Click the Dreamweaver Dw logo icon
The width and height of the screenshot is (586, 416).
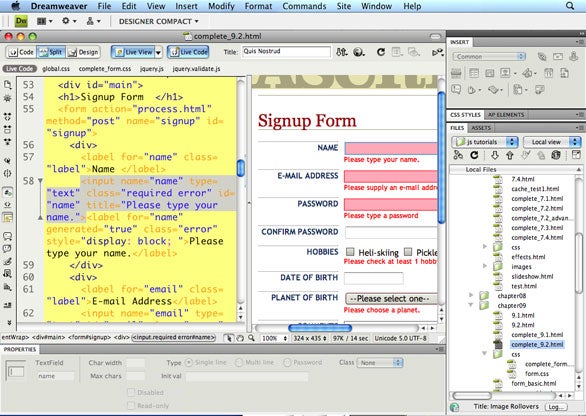coord(21,21)
